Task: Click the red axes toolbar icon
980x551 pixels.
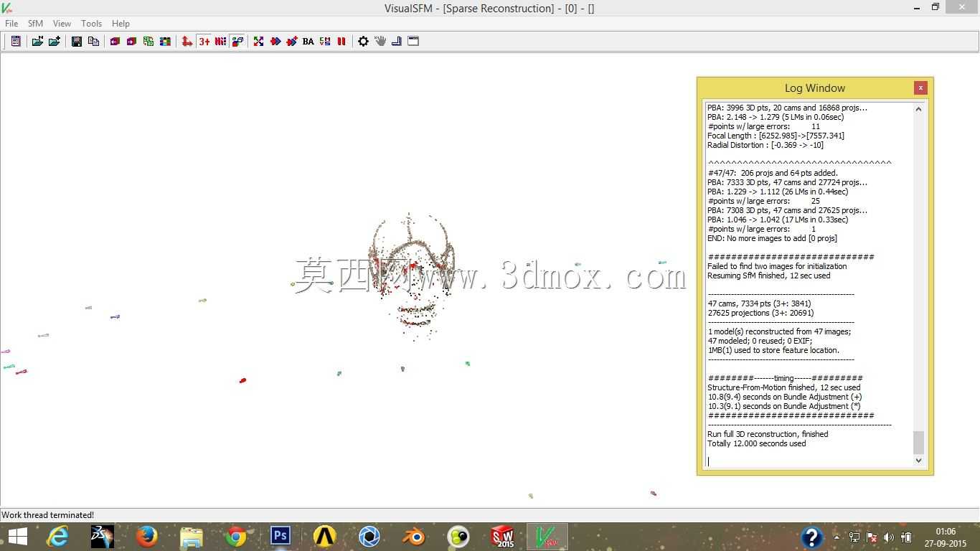Action: coord(187,42)
